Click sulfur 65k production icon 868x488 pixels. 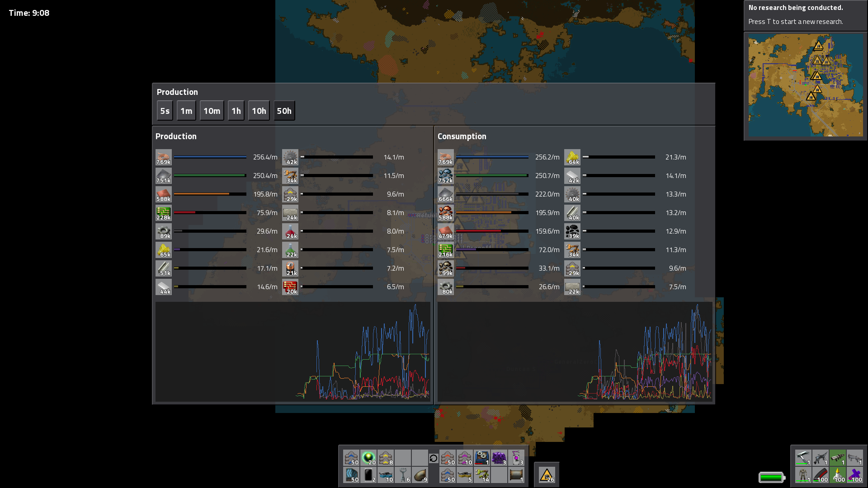164,250
